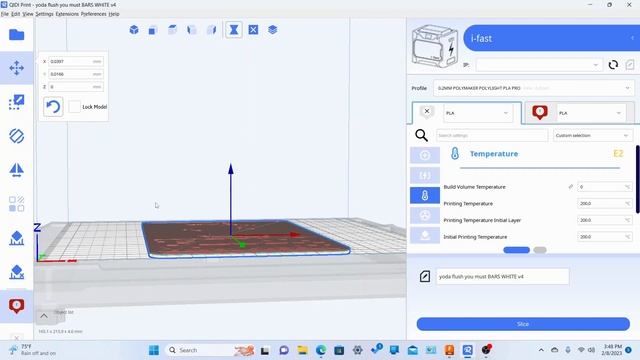This screenshot has width=640, height=360.
Task: Toggle the Lock Model checkbox
Action: pyautogui.click(x=74, y=107)
